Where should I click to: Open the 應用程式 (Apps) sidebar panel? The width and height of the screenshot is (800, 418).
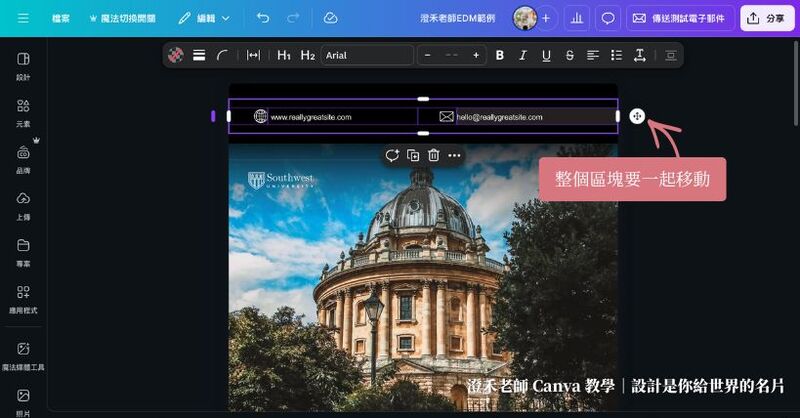[x=23, y=297]
